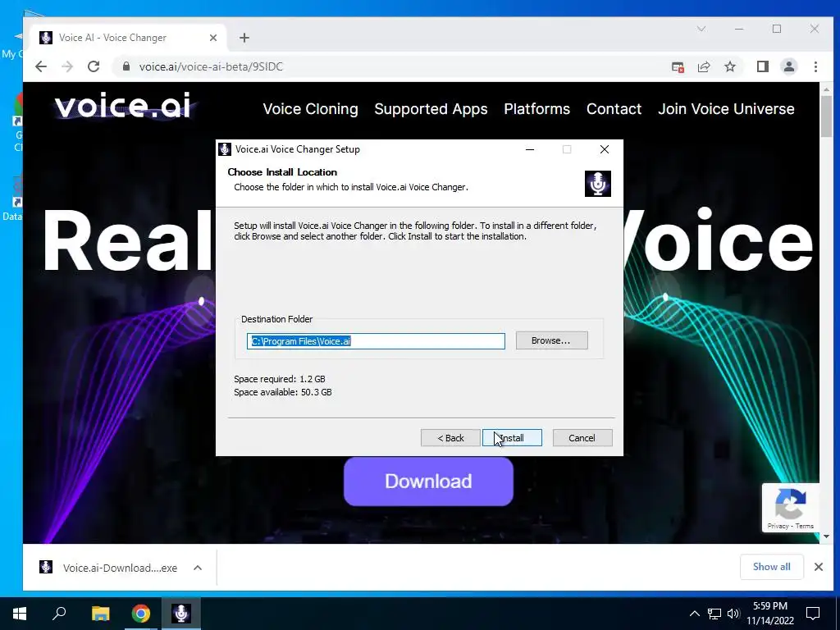
Task: Open the Browse... folder picker
Action: pyautogui.click(x=551, y=340)
